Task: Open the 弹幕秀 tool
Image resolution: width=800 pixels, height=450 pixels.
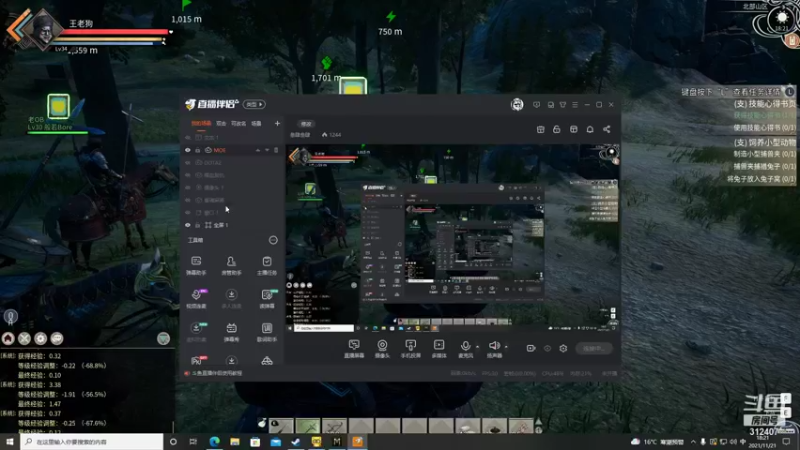Action: coord(231,332)
